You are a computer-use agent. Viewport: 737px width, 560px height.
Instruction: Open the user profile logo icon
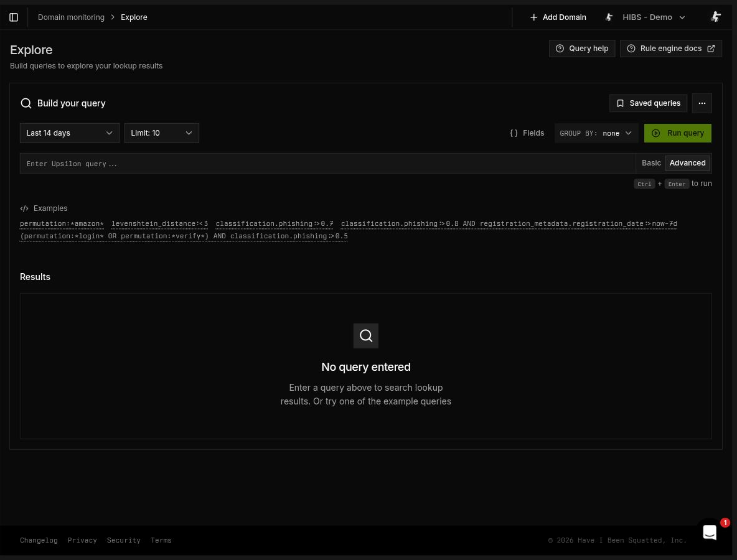pyautogui.click(x=715, y=17)
